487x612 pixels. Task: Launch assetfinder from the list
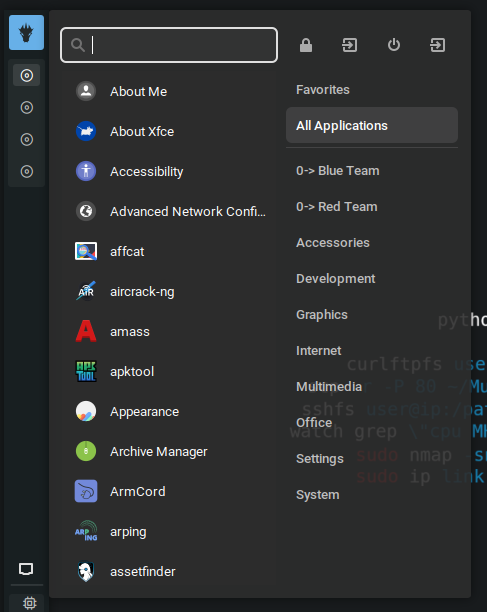[x=169, y=571]
